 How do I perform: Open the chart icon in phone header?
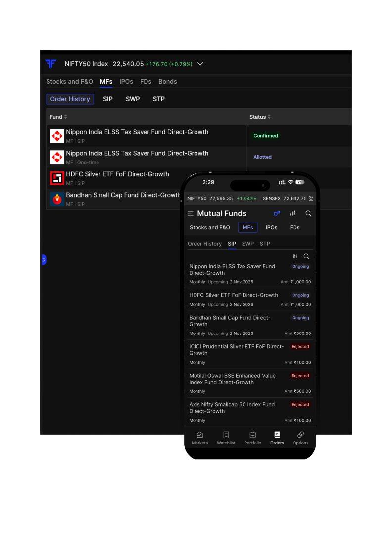pos(293,213)
